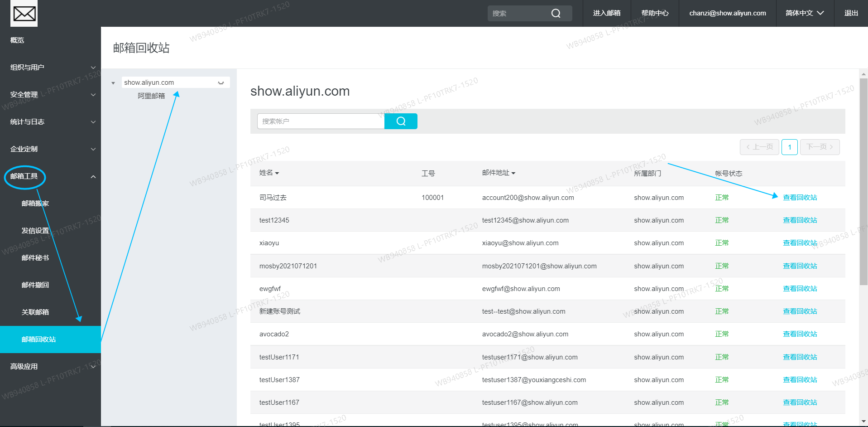The image size is (868, 427).
Task: Click scrollbar up arrow
Action: (863, 73)
